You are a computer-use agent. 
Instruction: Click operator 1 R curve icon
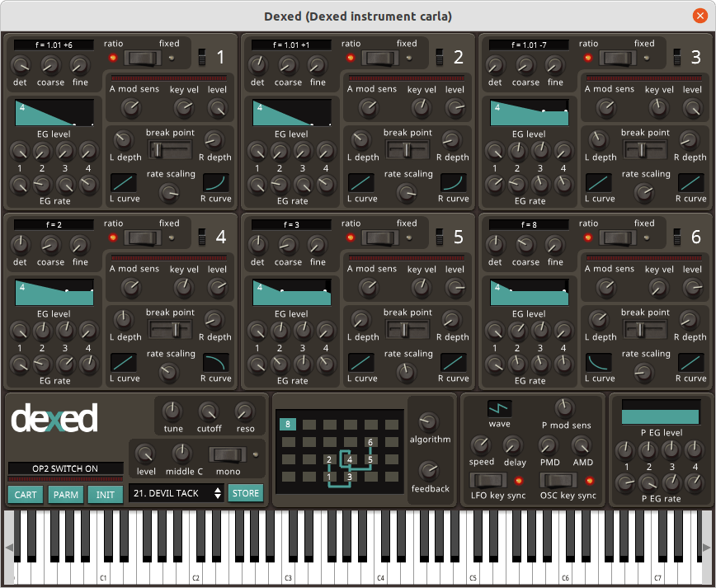(216, 182)
